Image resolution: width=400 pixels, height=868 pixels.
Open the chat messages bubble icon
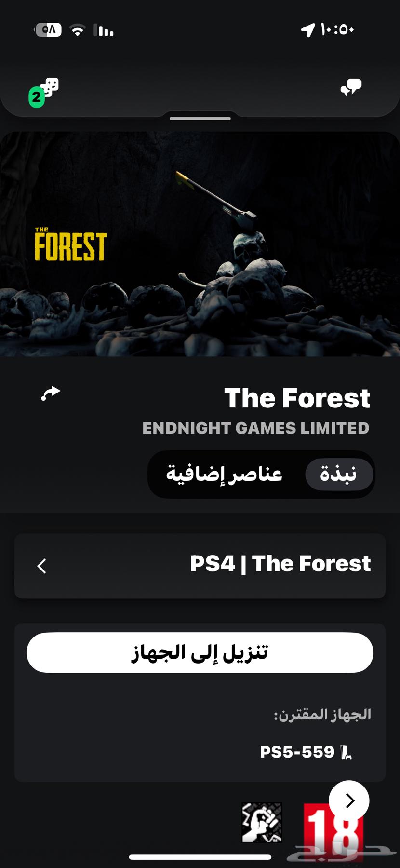[351, 87]
